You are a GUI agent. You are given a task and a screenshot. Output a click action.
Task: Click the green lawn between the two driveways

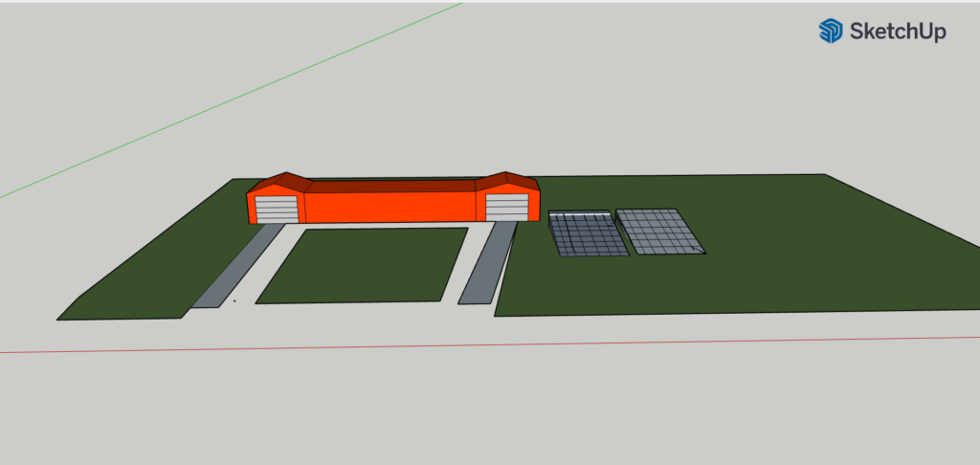(x=363, y=266)
